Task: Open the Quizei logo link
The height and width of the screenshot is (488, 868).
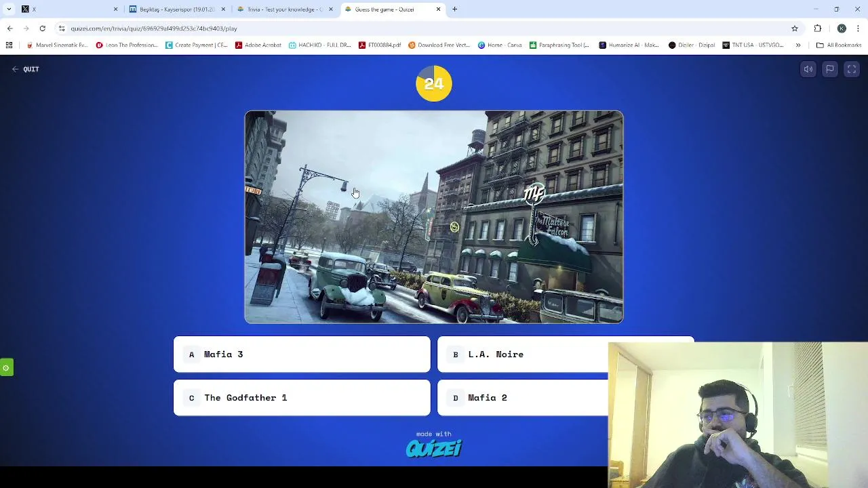Action: (434, 448)
